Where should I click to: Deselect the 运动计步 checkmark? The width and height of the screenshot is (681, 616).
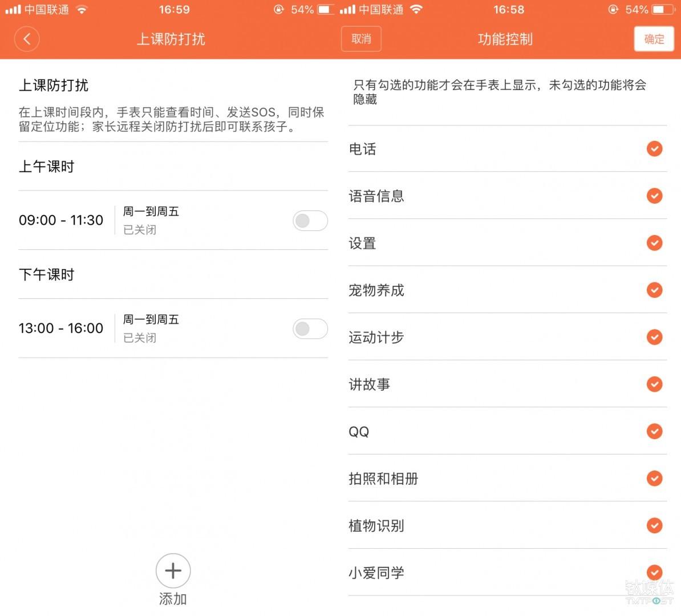654,337
